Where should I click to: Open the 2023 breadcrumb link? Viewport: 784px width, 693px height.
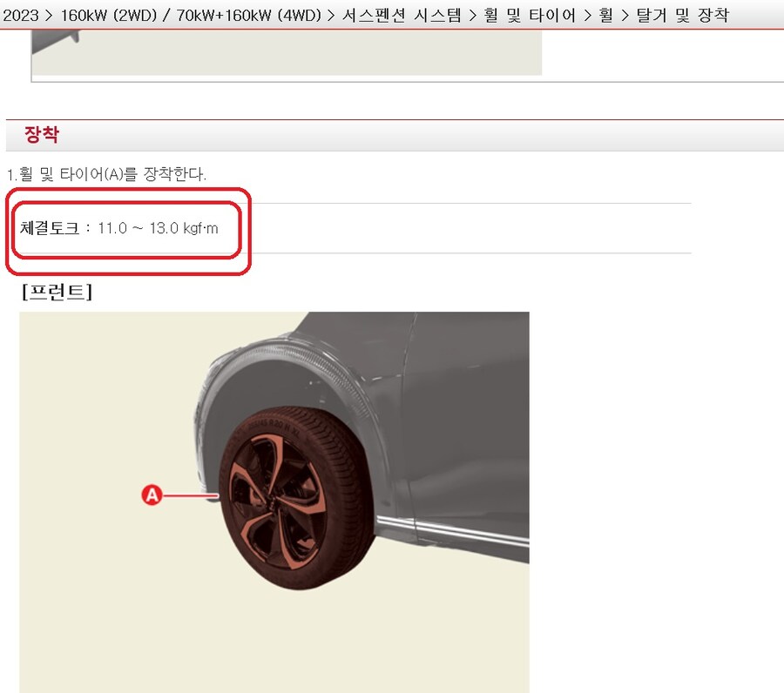pyautogui.click(x=19, y=15)
